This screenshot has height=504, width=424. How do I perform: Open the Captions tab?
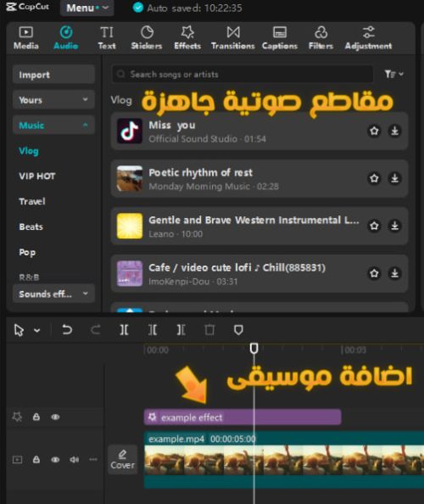click(x=280, y=38)
